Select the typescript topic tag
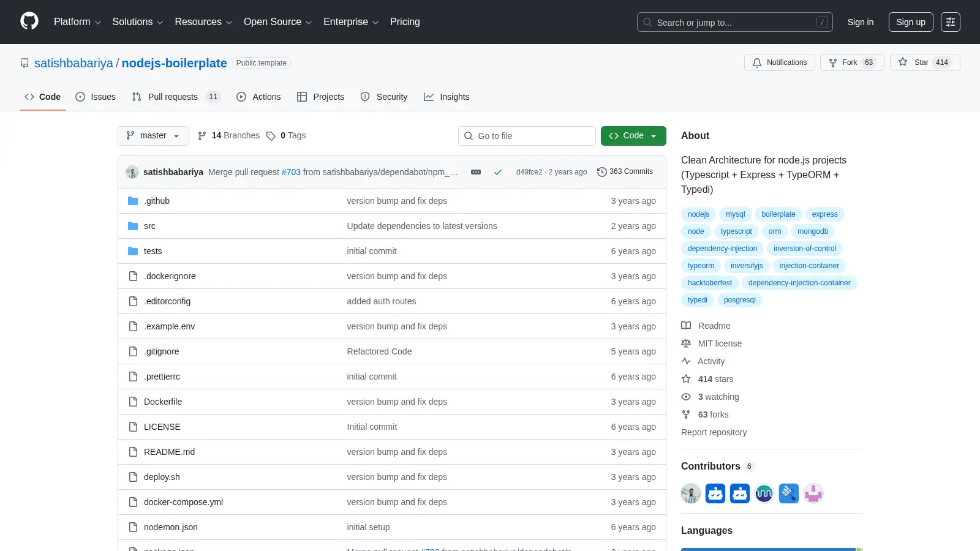The image size is (980, 551). click(736, 231)
